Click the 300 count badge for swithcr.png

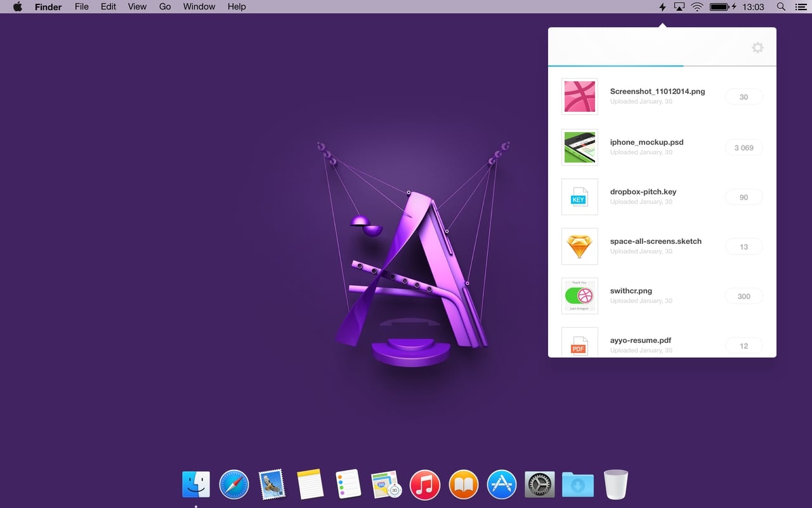click(743, 297)
